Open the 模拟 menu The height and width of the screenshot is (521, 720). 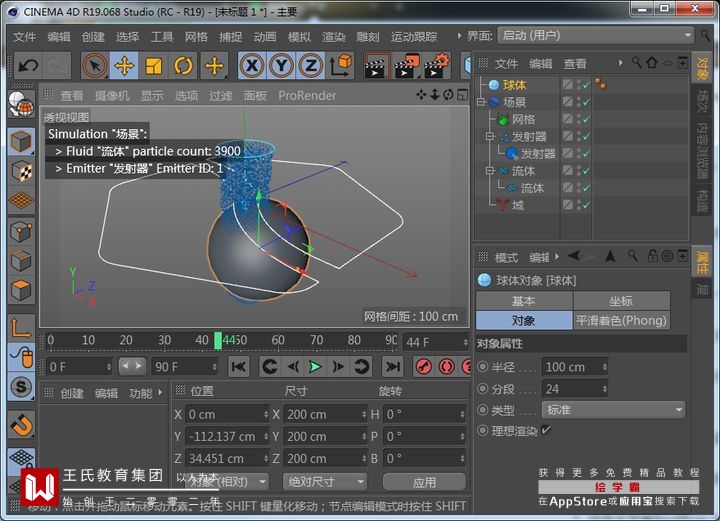(x=299, y=37)
